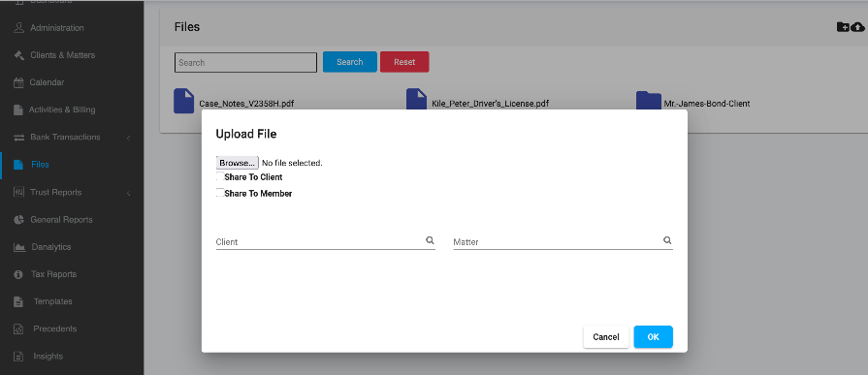Viewport: 868px width, 375px height.
Task: Click the Mr.-James-Bond-Client folder name
Action: 707,104
